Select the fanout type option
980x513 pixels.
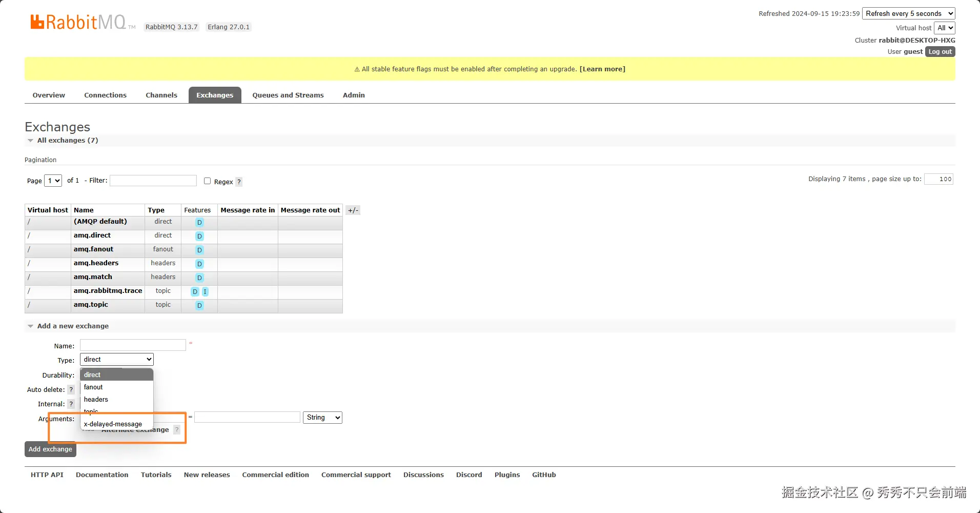pos(117,387)
